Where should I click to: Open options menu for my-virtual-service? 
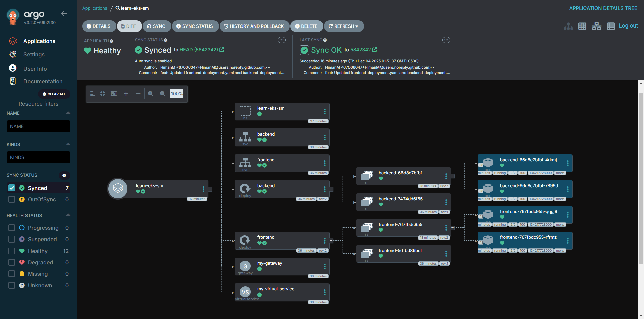(x=324, y=292)
